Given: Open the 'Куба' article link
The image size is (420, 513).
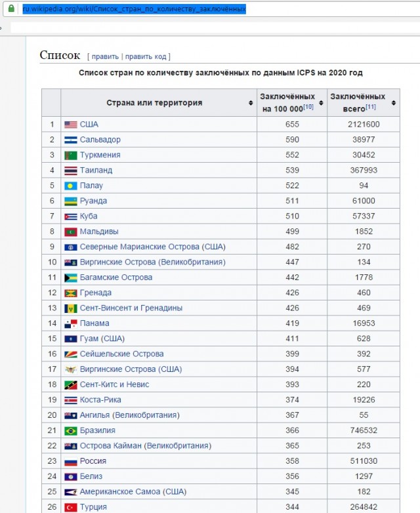Looking at the screenshot, I should [x=89, y=216].
